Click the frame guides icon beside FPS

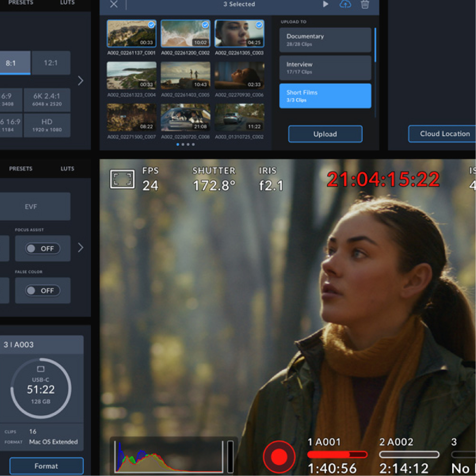(122, 179)
